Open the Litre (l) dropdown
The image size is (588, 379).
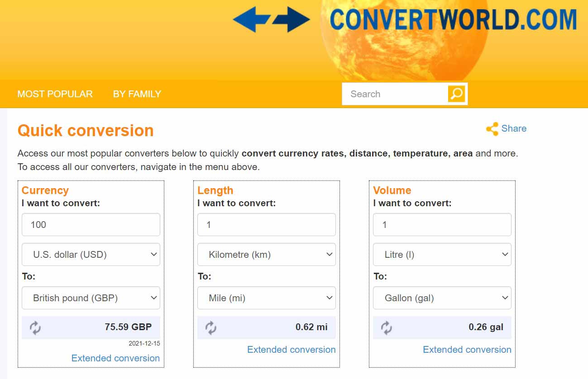click(442, 255)
